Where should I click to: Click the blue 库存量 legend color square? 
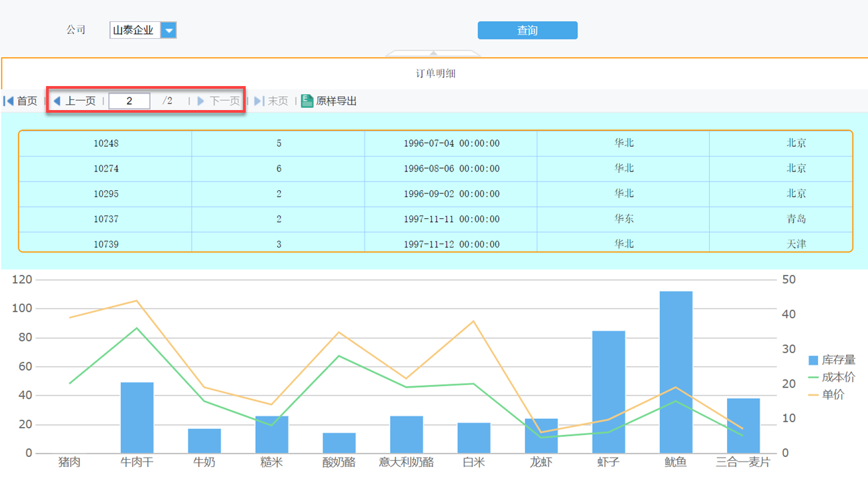(813, 360)
